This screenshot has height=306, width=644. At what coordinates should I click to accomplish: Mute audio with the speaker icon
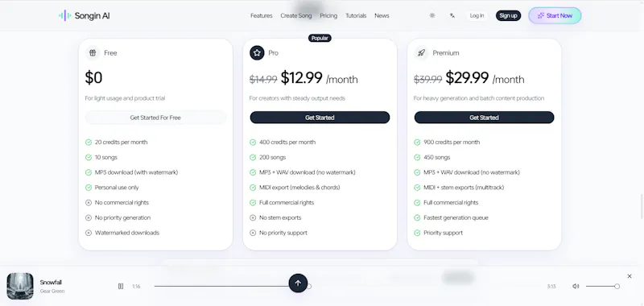click(576, 287)
